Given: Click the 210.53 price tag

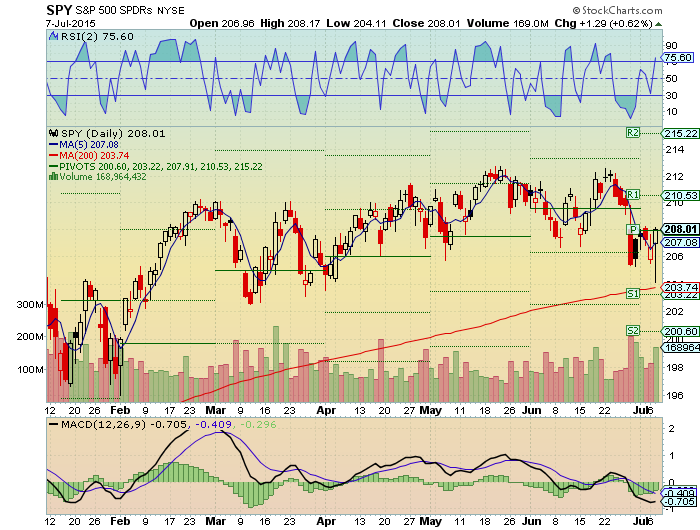Looking at the screenshot, I should pos(681,195).
